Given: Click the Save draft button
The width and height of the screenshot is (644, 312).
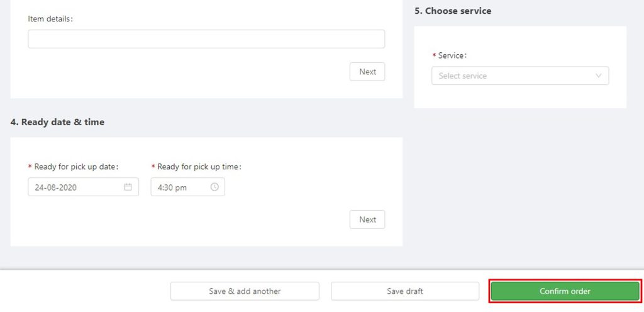Looking at the screenshot, I should coord(405,291).
